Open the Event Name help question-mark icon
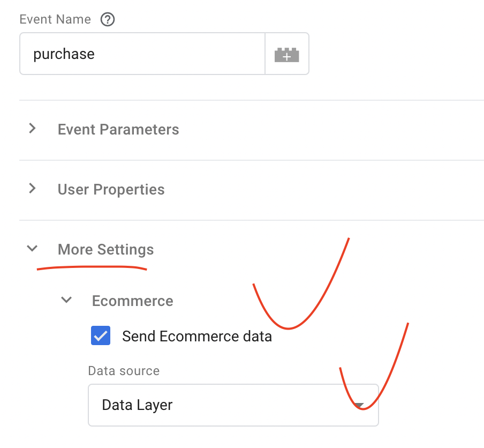Image resolution: width=484 pixels, height=448 pixels. click(108, 19)
